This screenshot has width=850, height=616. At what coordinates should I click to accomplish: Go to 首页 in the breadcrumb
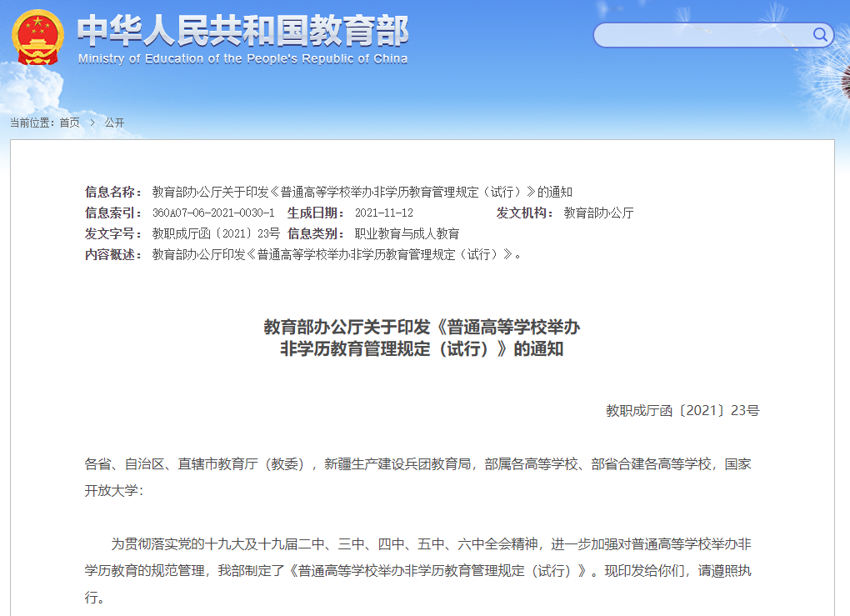click(69, 123)
